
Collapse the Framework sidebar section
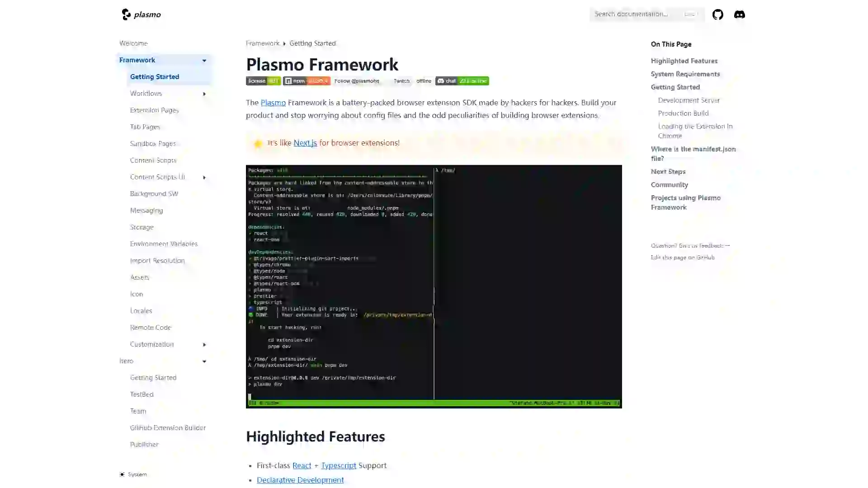[204, 60]
